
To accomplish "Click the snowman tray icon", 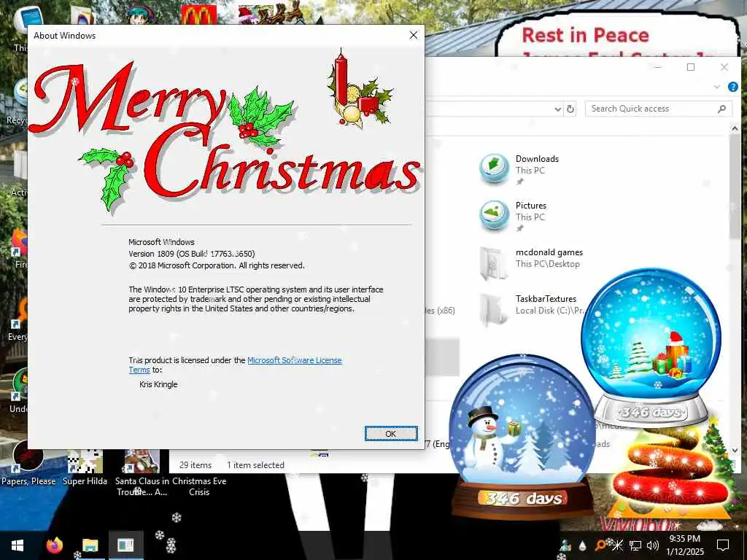I will 565,545.
